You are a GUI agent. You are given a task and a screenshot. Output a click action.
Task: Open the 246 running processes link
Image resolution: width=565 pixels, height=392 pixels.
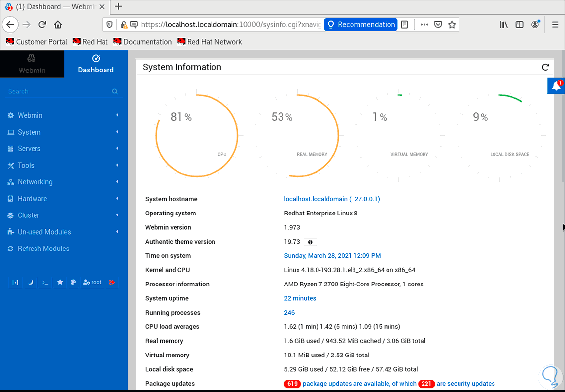289,313
